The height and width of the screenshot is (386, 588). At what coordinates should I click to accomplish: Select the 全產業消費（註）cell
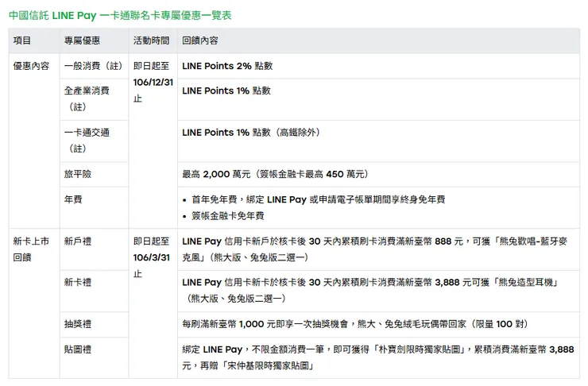click(x=94, y=99)
